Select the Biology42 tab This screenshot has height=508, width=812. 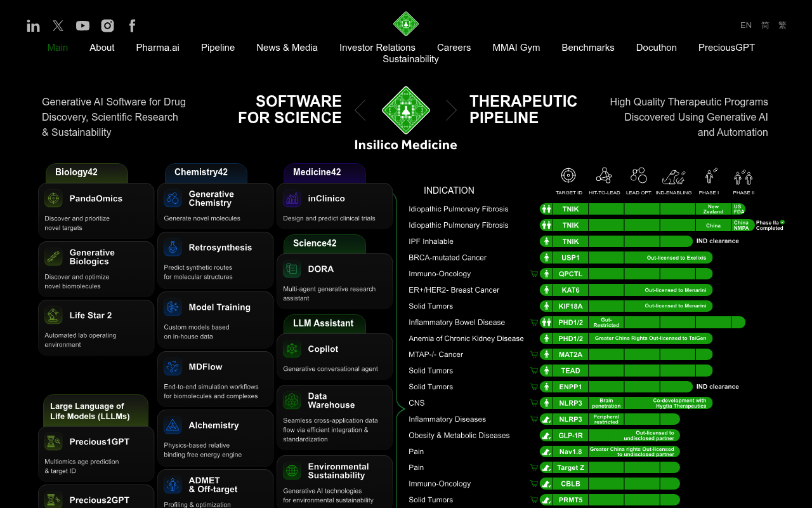pos(87,173)
